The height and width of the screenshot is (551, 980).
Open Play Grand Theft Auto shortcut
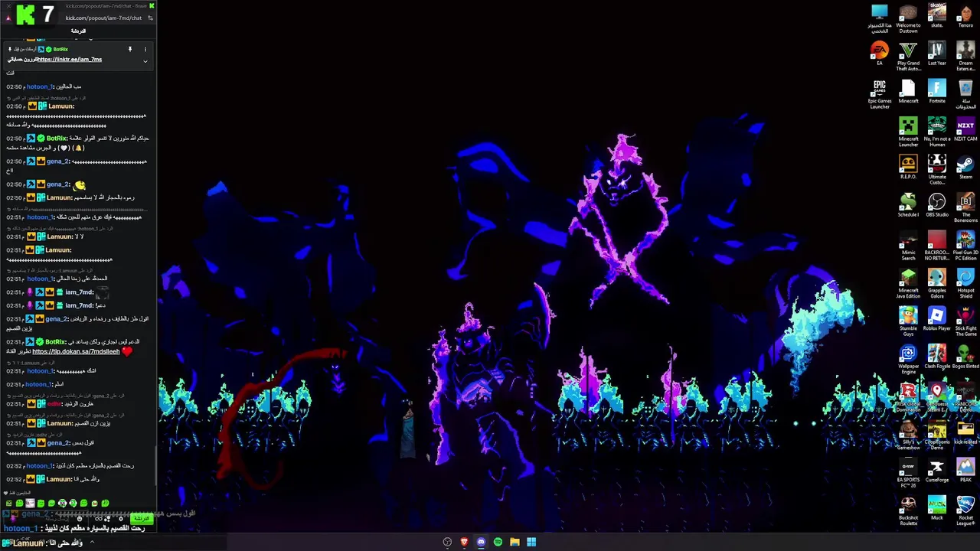click(908, 57)
